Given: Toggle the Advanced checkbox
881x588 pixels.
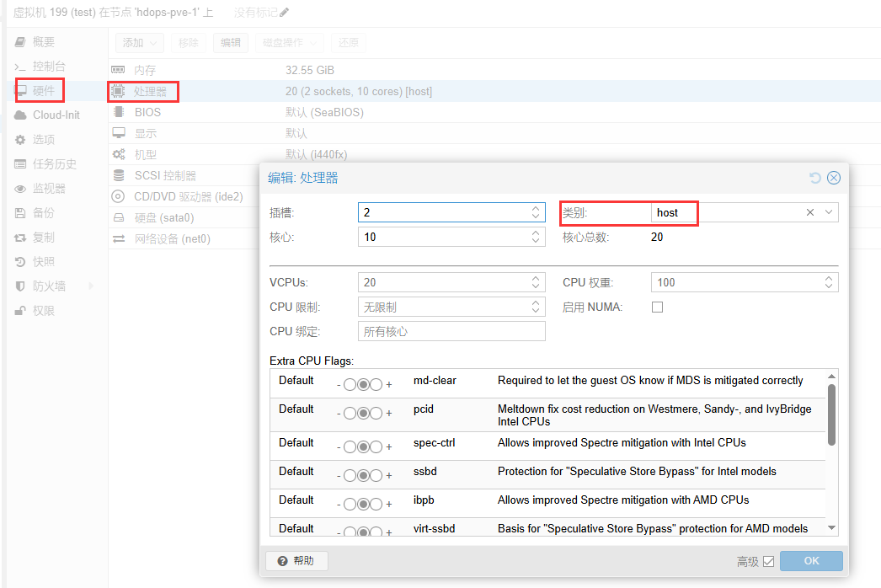Looking at the screenshot, I should (x=768, y=562).
